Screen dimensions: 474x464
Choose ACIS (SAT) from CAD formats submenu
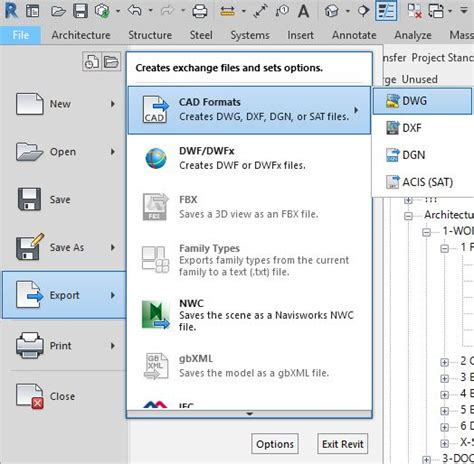422,182
